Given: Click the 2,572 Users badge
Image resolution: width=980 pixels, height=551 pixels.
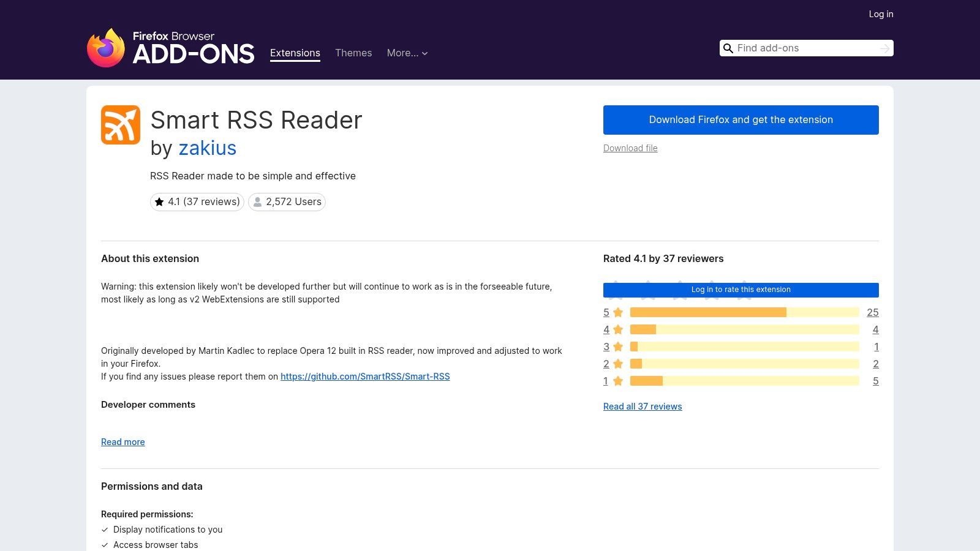Looking at the screenshot, I should (x=287, y=202).
